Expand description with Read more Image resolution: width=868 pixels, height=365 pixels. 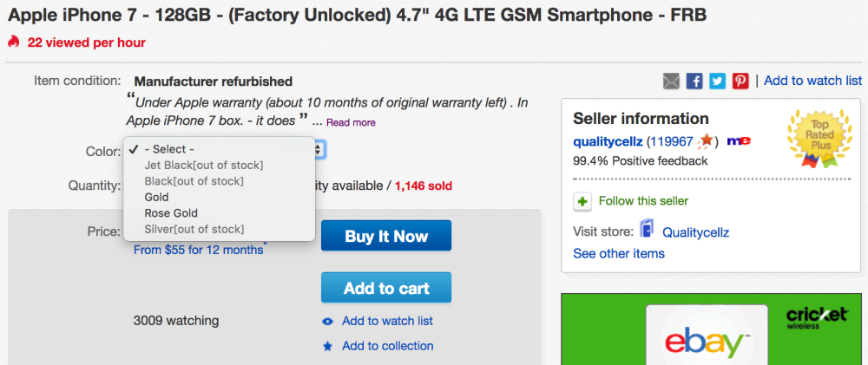point(351,123)
